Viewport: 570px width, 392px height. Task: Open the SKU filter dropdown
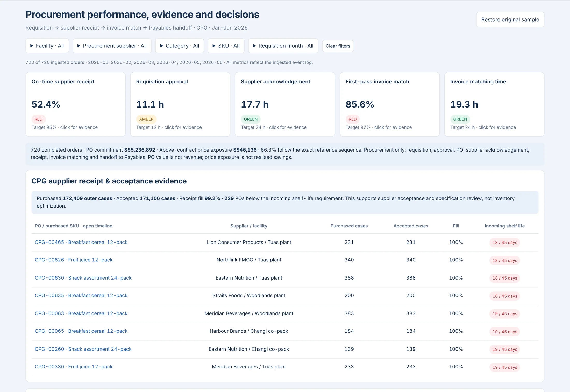(x=226, y=46)
